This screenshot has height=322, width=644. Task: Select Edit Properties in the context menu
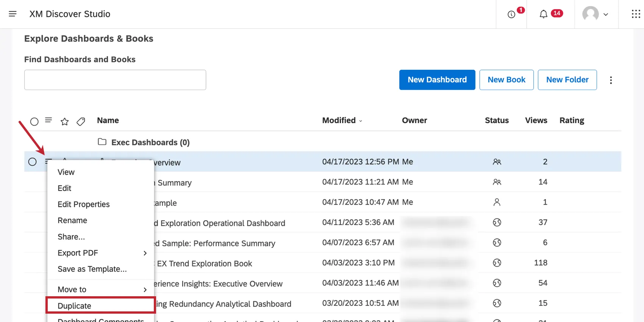tap(84, 204)
